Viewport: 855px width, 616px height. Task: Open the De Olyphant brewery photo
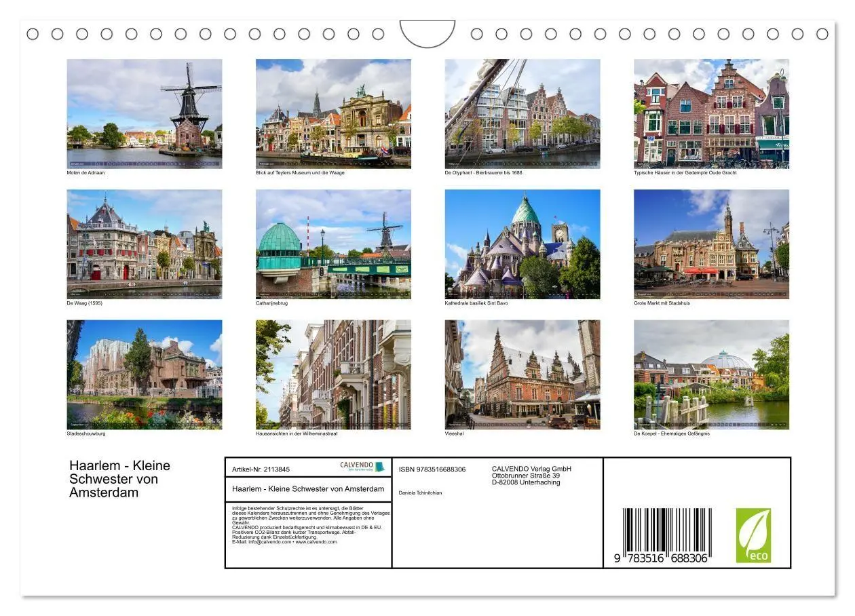[x=522, y=114]
